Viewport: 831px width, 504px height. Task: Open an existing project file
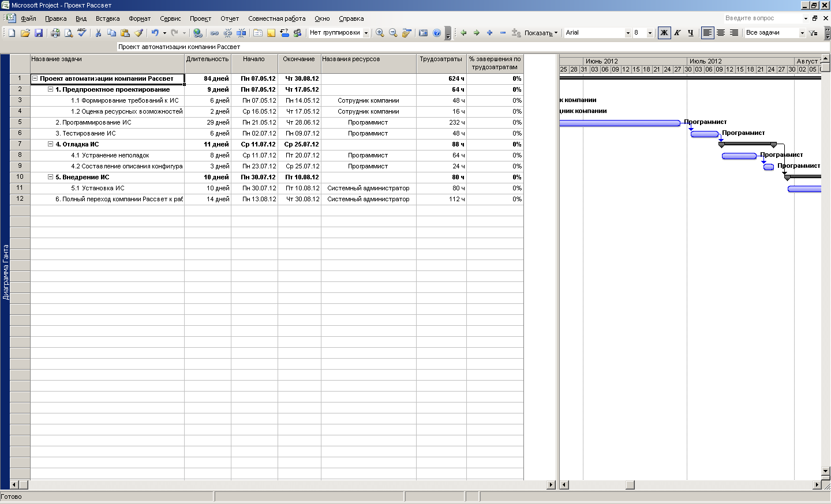[x=25, y=33]
